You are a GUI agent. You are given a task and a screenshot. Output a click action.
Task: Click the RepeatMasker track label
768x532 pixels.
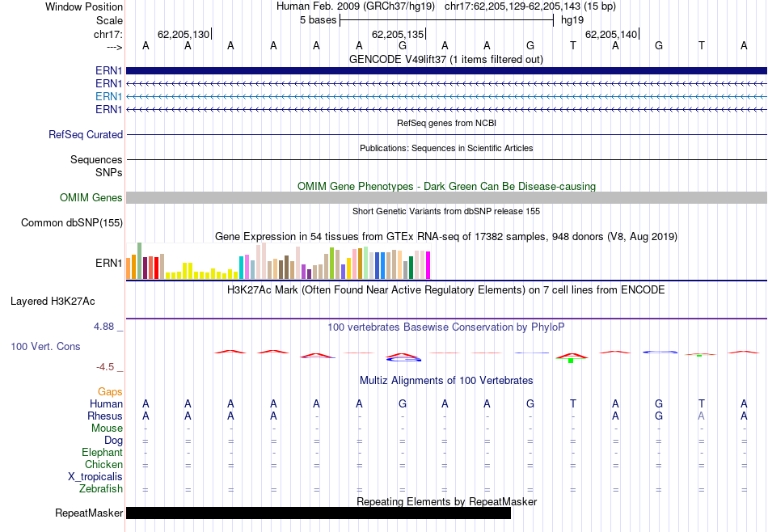89,513
